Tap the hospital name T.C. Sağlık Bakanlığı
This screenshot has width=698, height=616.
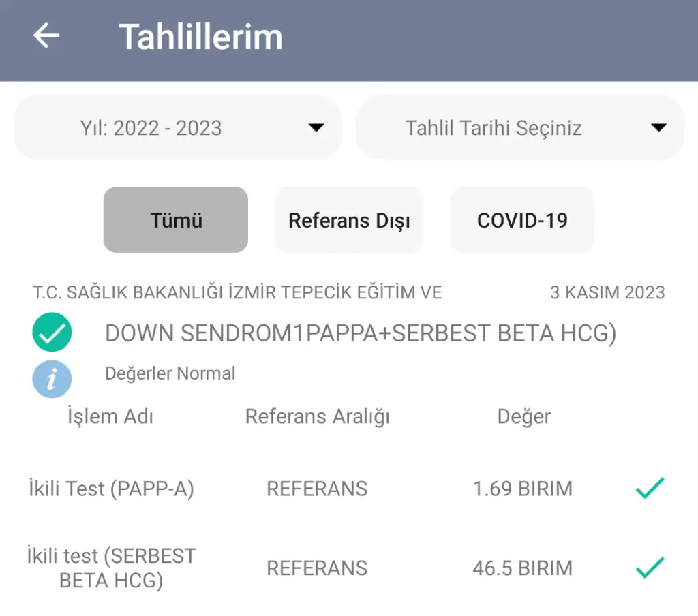pyautogui.click(x=237, y=292)
